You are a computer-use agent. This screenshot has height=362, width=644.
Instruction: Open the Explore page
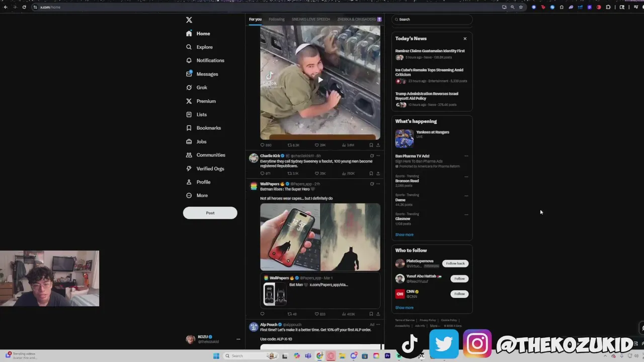(x=199, y=47)
